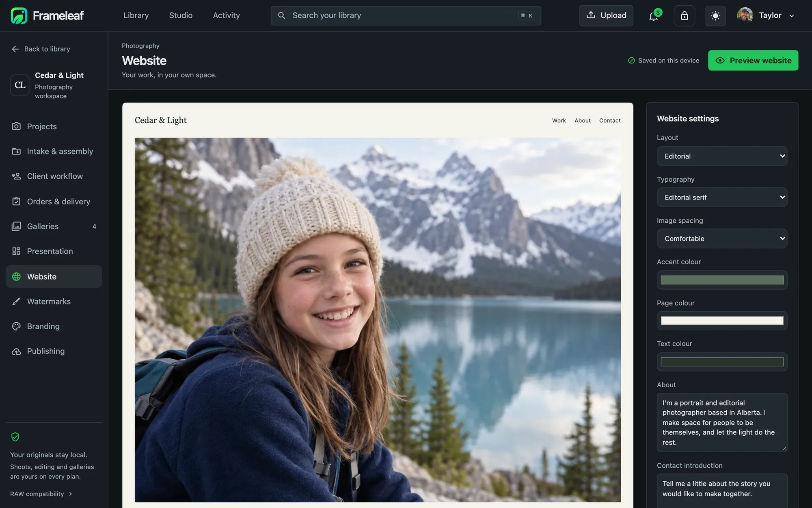Image resolution: width=812 pixels, height=508 pixels.
Task: Click the Orders & delivery clipboard icon
Action: tap(16, 201)
